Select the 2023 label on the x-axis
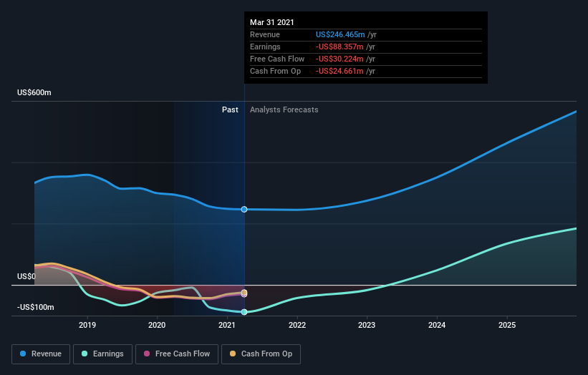Image resolution: width=588 pixels, height=375 pixels. 367,325
